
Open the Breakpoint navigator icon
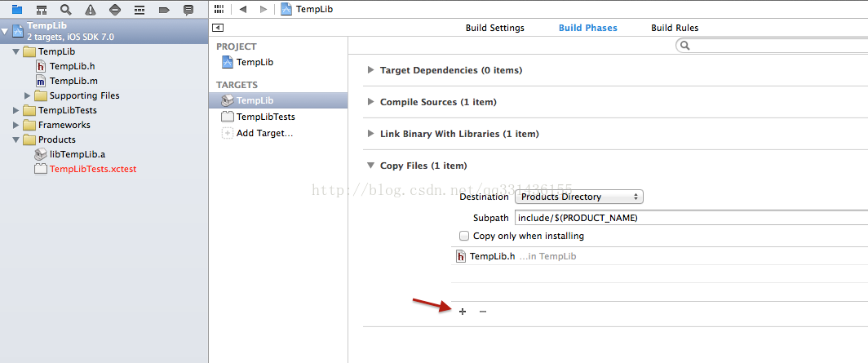[x=164, y=10]
